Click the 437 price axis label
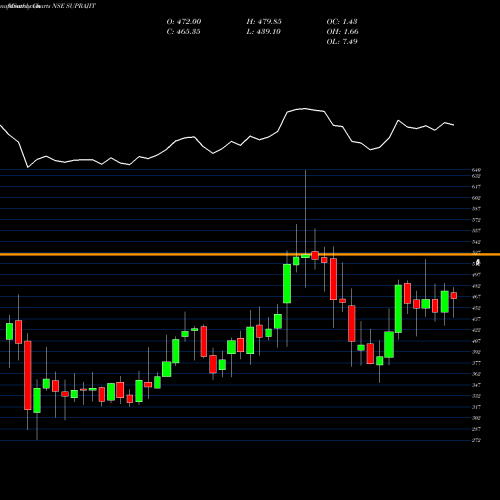500x500 pixels. (476, 319)
